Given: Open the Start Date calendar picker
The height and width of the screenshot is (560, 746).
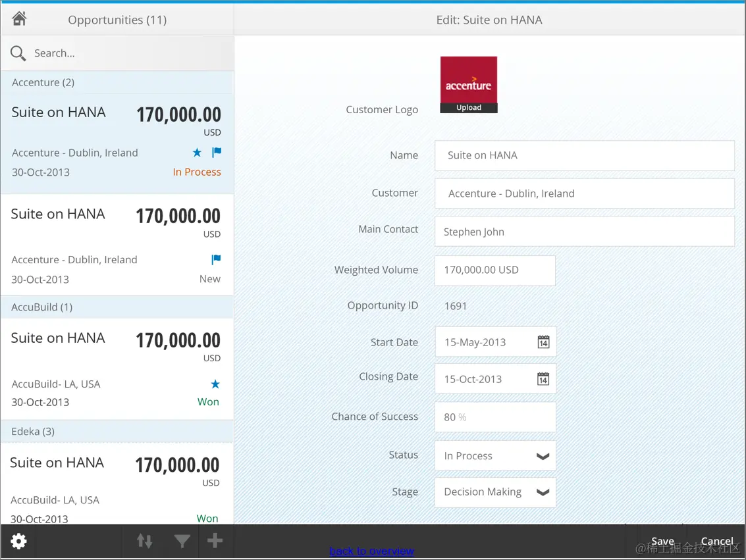Looking at the screenshot, I should 543,342.
